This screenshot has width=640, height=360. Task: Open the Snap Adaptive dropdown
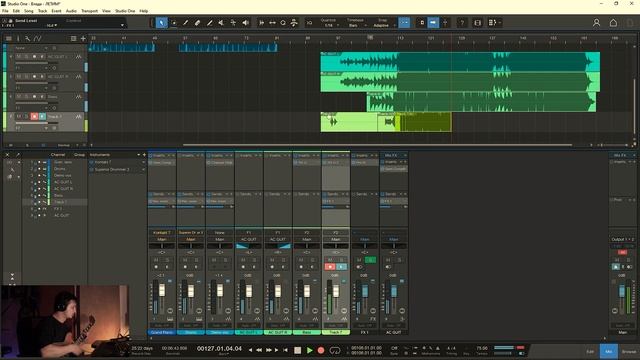tap(382, 25)
